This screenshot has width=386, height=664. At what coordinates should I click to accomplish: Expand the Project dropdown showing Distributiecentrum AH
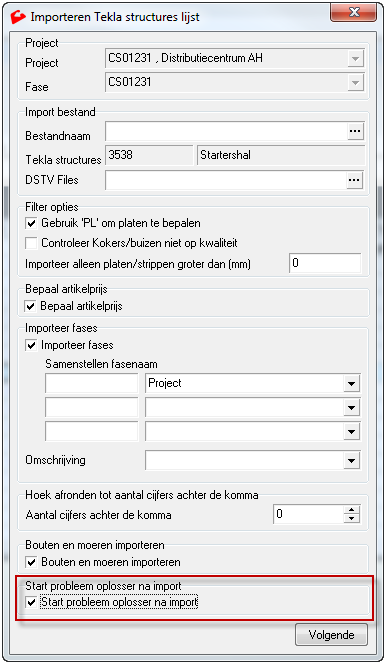[x=356, y=58]
